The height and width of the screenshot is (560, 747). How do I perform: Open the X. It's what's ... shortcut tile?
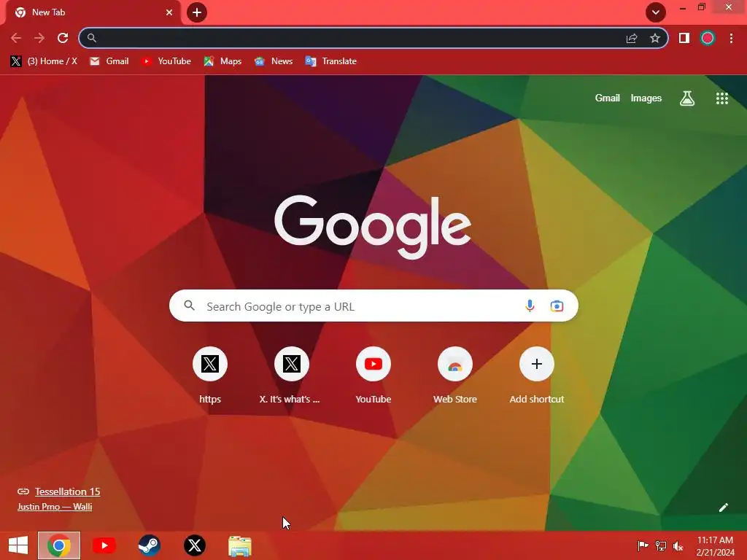click(x=292, y=376)
